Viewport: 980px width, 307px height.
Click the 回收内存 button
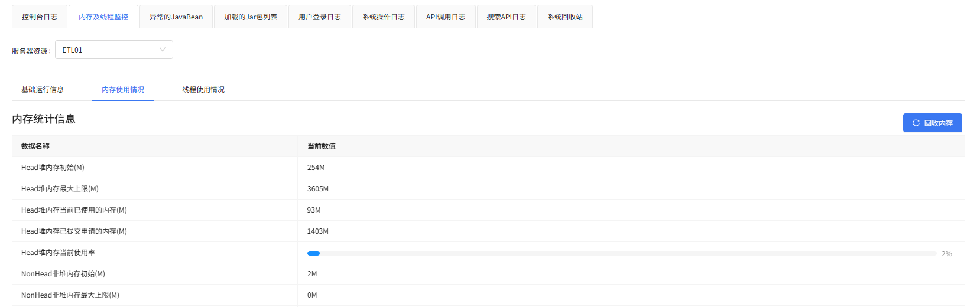pos(932,123)
